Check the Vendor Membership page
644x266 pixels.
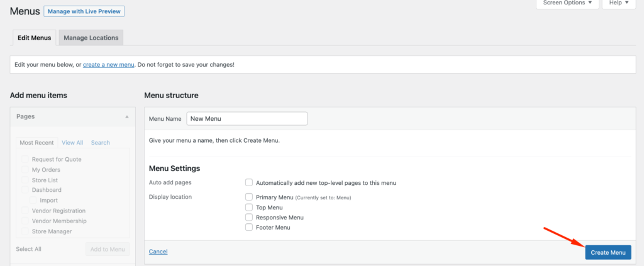click(x=25, y=221)
